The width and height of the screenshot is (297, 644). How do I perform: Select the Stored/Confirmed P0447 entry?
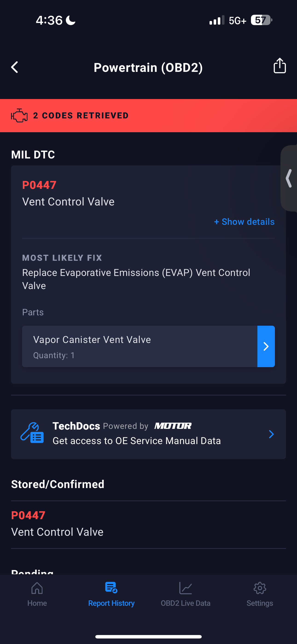(57, 524)
